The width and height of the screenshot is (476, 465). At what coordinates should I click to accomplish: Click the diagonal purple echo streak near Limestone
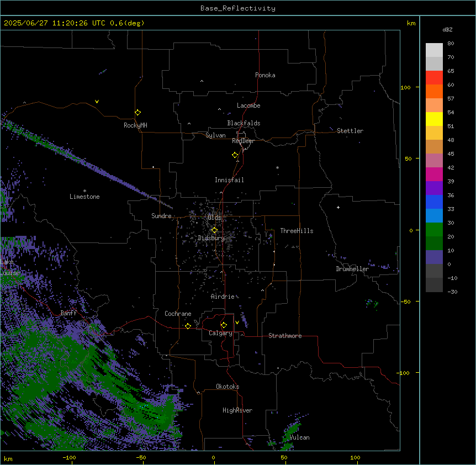pos(87,164)
